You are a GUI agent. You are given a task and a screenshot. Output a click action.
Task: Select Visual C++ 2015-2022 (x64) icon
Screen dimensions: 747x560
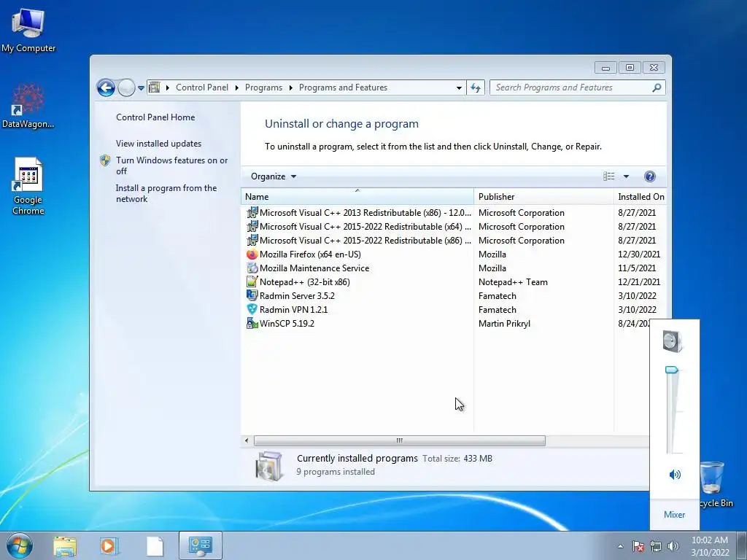click(252, 226)
